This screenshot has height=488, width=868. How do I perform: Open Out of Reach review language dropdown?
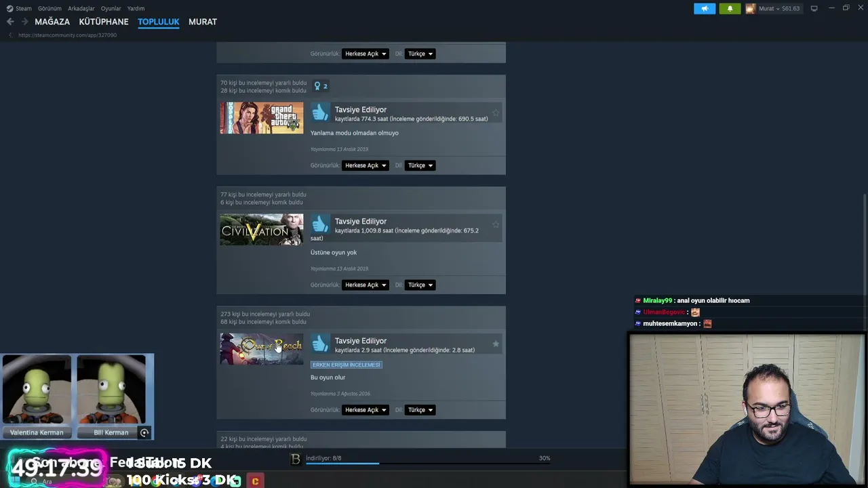point(420,409)
